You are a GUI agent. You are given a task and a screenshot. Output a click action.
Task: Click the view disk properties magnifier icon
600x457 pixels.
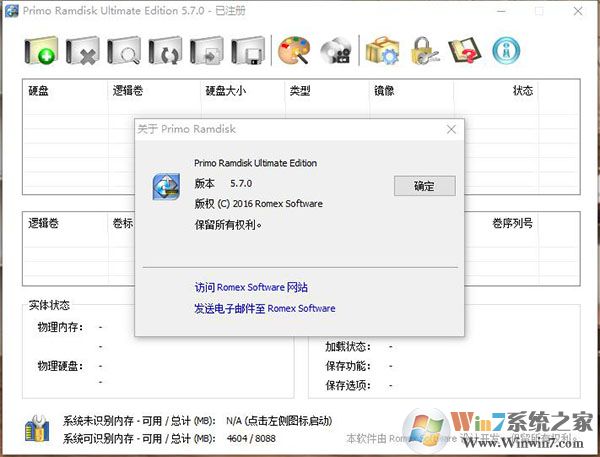(x=124, y=50)
